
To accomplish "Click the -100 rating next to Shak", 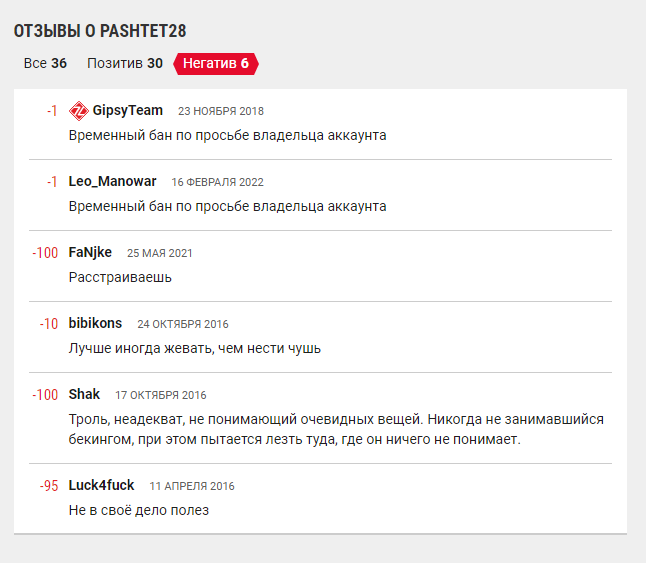I will (x=45, y=395).
